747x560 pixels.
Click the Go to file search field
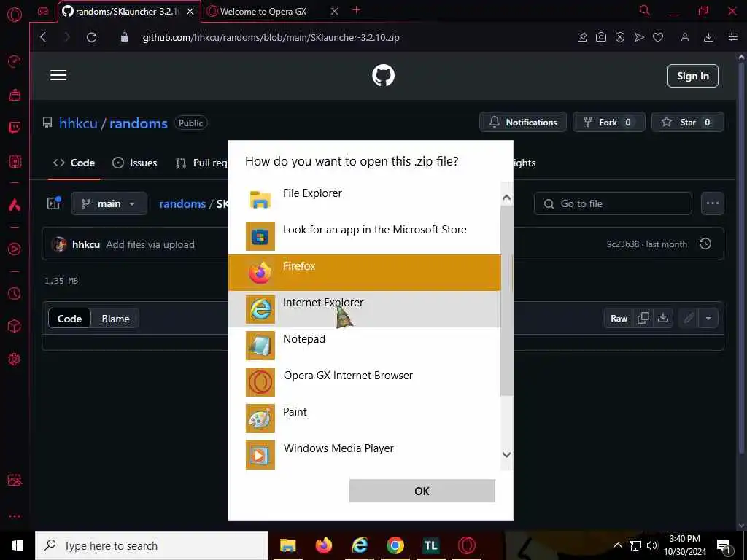pyautogui.click(x=613, y=203)
